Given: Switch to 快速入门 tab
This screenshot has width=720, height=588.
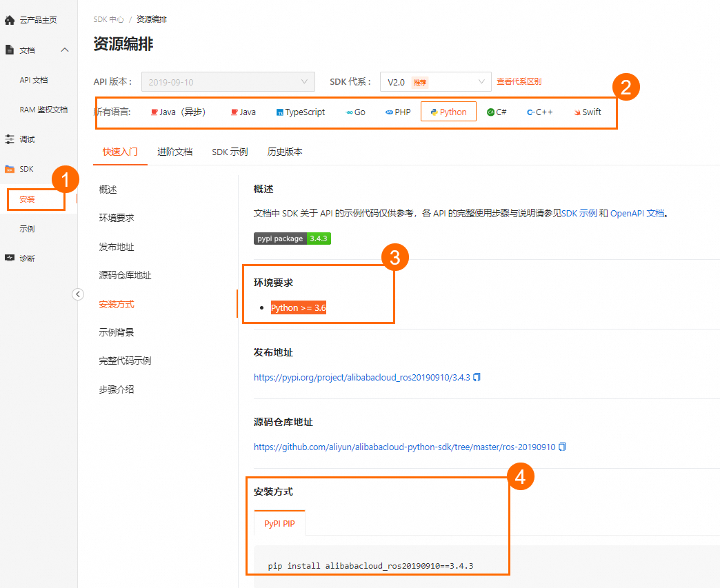Looking at the screenshot, I should pyautogui.click(x=120, y=152).
